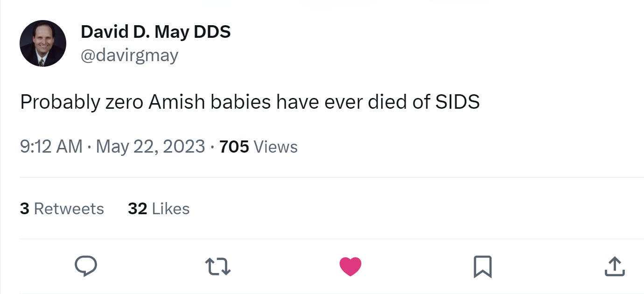Click the reply speech bubble icon

coord(86,266)
